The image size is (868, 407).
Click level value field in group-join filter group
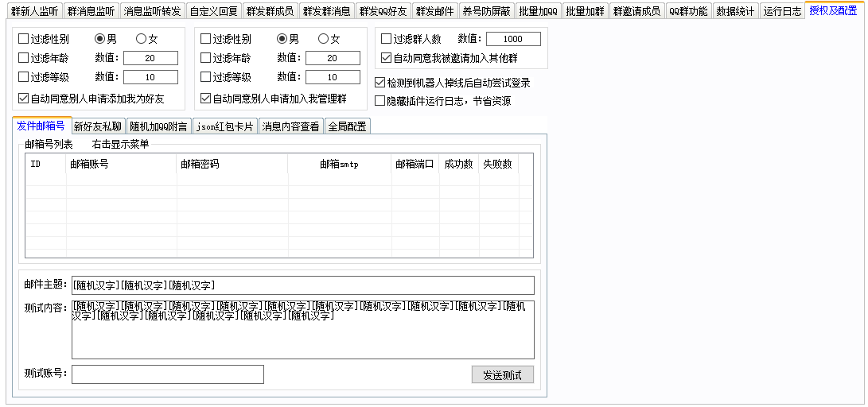333,77
